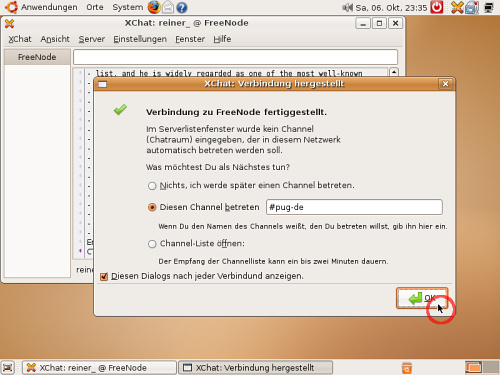Switch to the second workspace in switcher
500x375 pixels.
(491, 368)
